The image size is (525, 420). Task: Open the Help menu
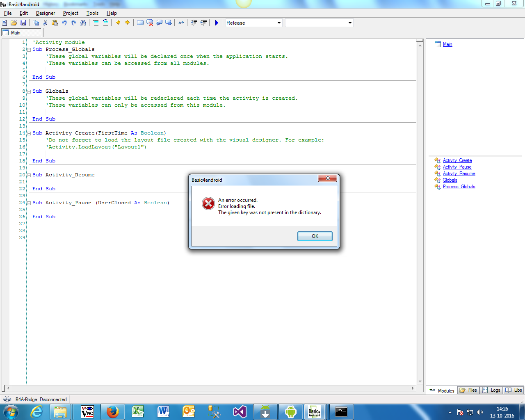[x=112, y=13]
